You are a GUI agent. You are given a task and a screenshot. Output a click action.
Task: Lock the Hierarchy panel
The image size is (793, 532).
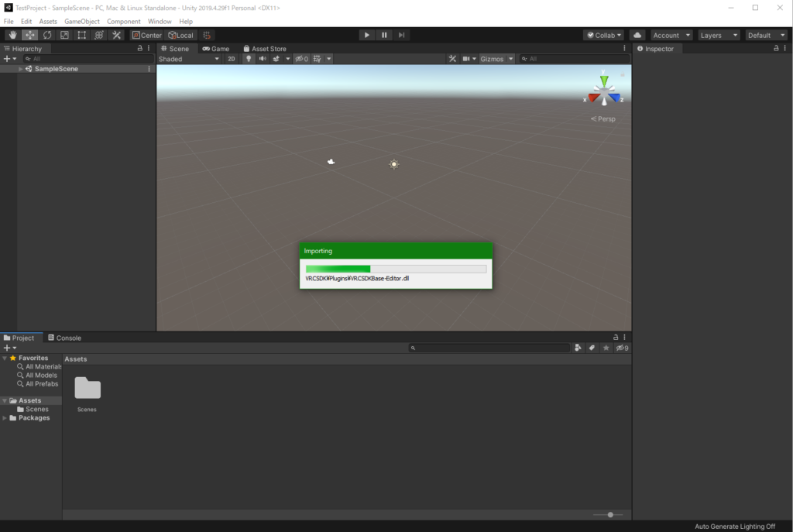click(139, 48)
